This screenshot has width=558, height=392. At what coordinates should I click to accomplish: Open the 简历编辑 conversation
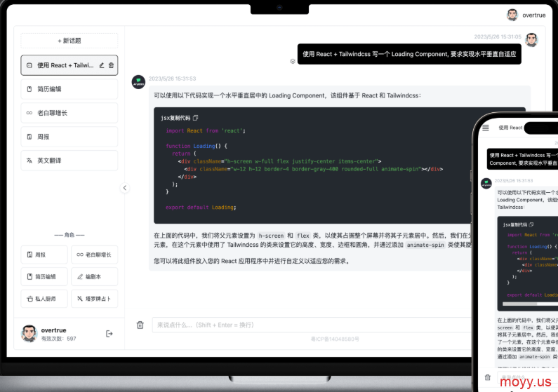tap(69, 89)
